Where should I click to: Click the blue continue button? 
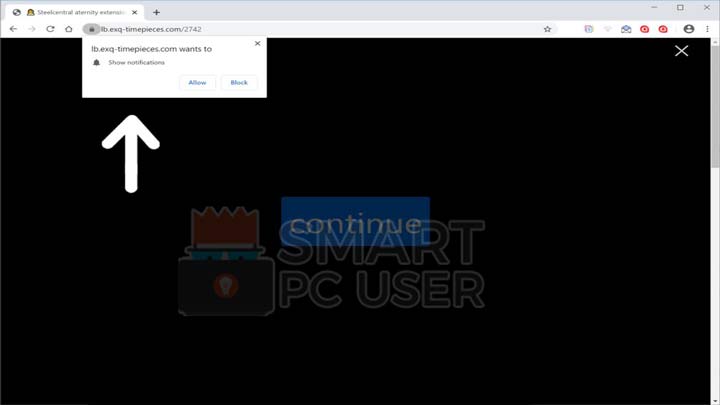coord(355,222)
